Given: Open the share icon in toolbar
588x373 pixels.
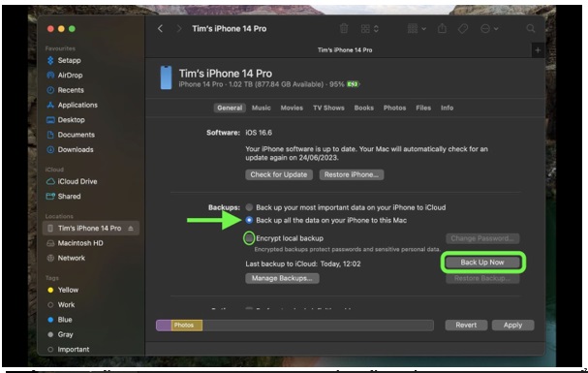Looking at the screenshot, I should pyautogui.click(x=442, y=28).
